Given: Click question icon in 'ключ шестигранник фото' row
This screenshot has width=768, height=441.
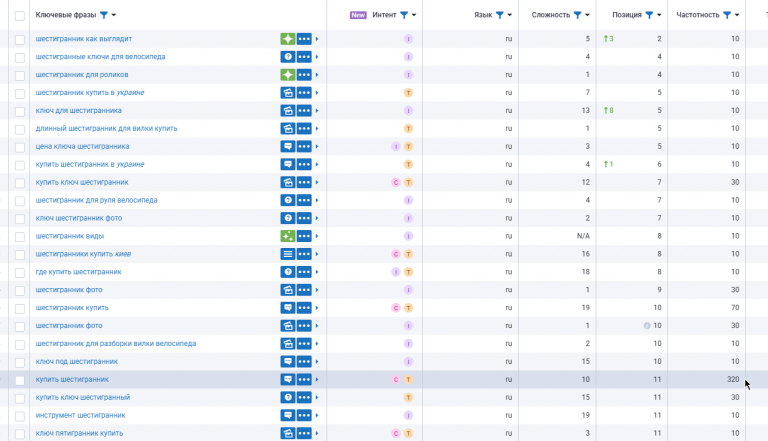Looking at the screenshot, I should pos(288,218).
